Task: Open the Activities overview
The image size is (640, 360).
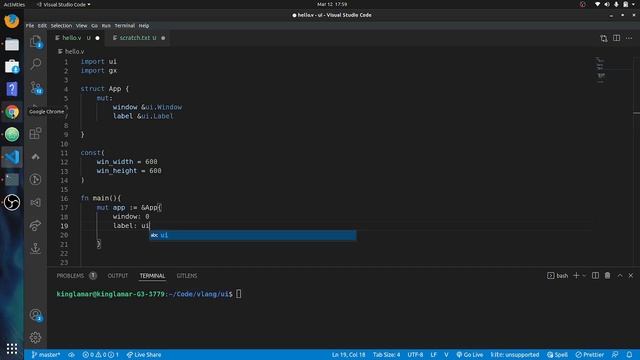Action: pos(14,4)
